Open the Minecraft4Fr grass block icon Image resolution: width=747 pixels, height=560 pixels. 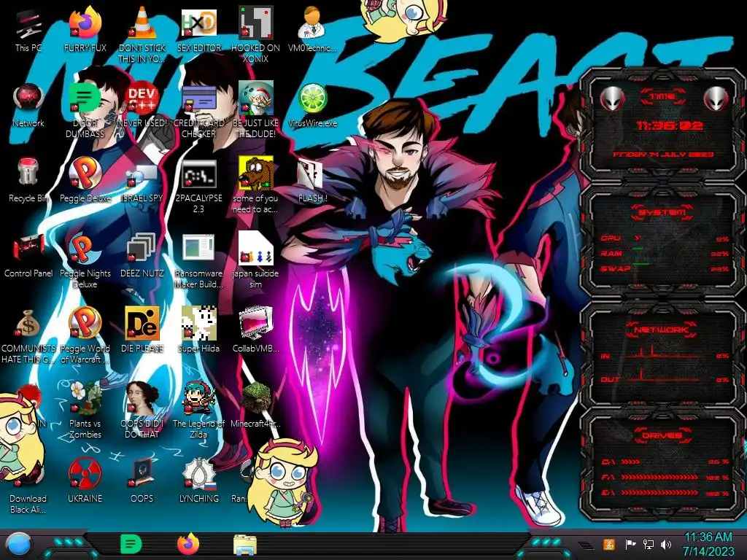(255, 405)
